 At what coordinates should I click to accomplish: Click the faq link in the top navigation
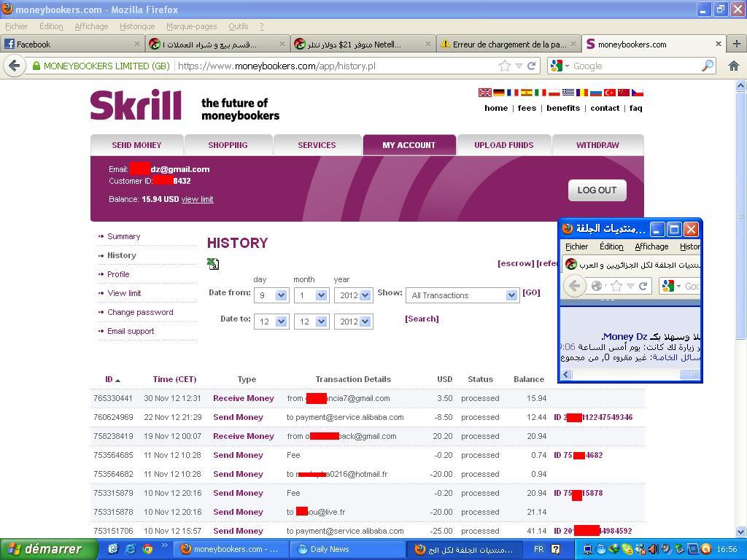pyautogui.click(x=635, y=108)
